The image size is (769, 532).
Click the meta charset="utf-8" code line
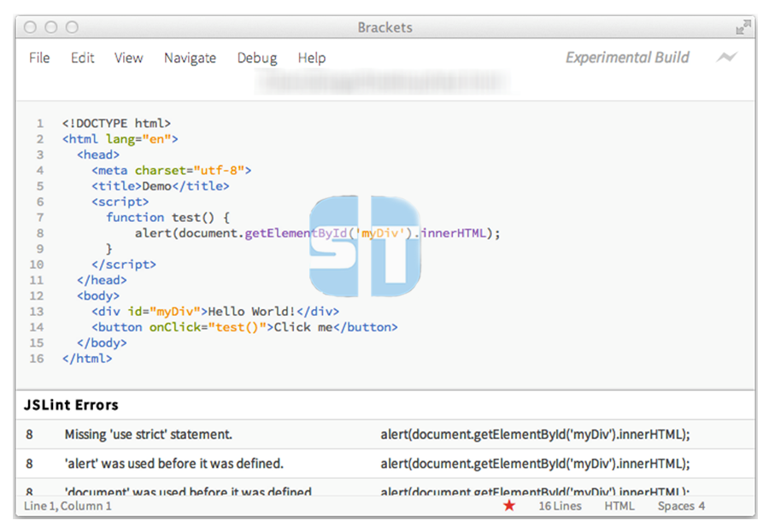click(171, 171)
